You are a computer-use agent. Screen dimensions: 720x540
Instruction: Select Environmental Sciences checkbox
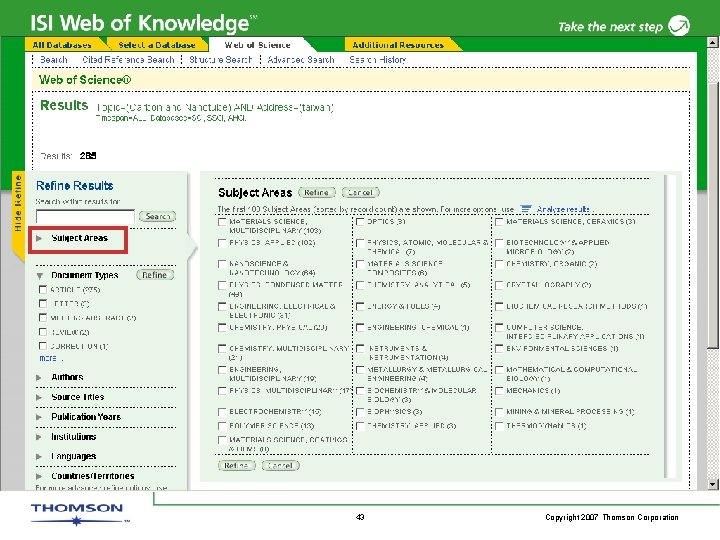500,349
